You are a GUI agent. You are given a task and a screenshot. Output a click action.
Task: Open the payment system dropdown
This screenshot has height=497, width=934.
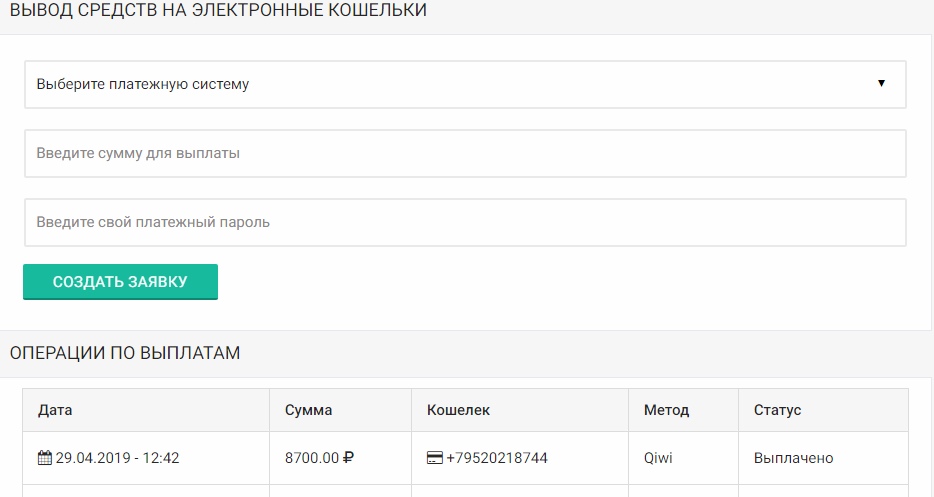(465, 84)
